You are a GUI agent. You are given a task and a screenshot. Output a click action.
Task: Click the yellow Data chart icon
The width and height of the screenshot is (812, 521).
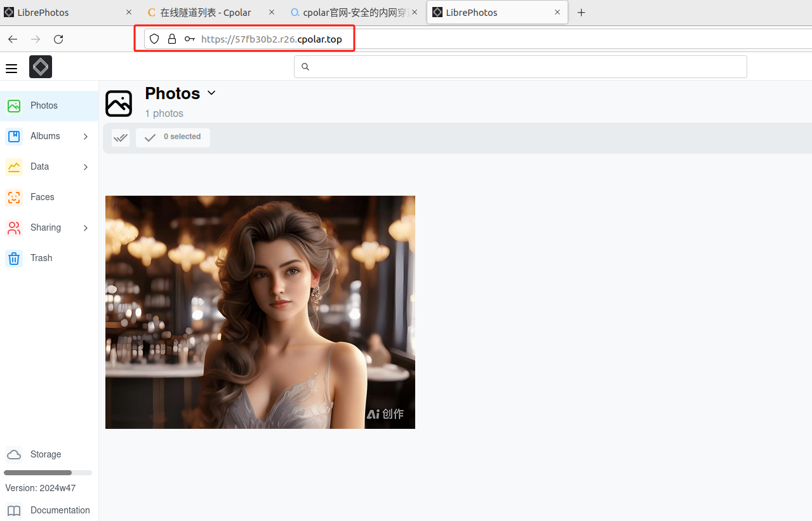(14, 166)
